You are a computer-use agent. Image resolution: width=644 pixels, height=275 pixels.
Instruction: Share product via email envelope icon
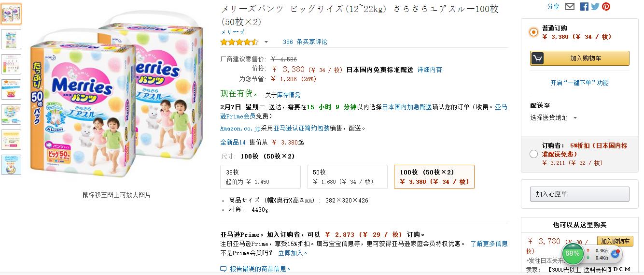point(570,6)
